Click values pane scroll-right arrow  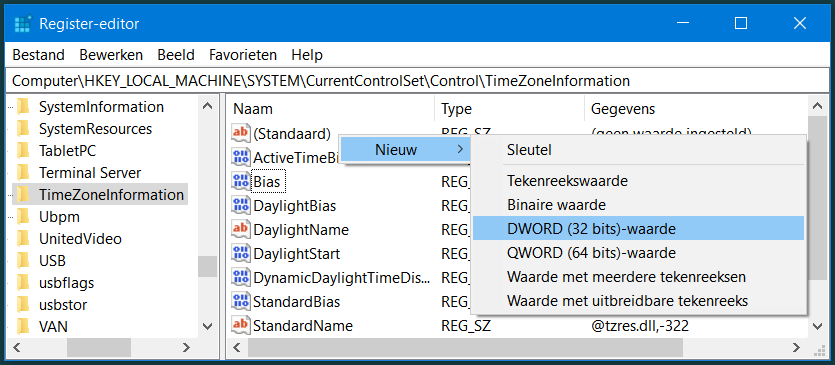[796, 347]
